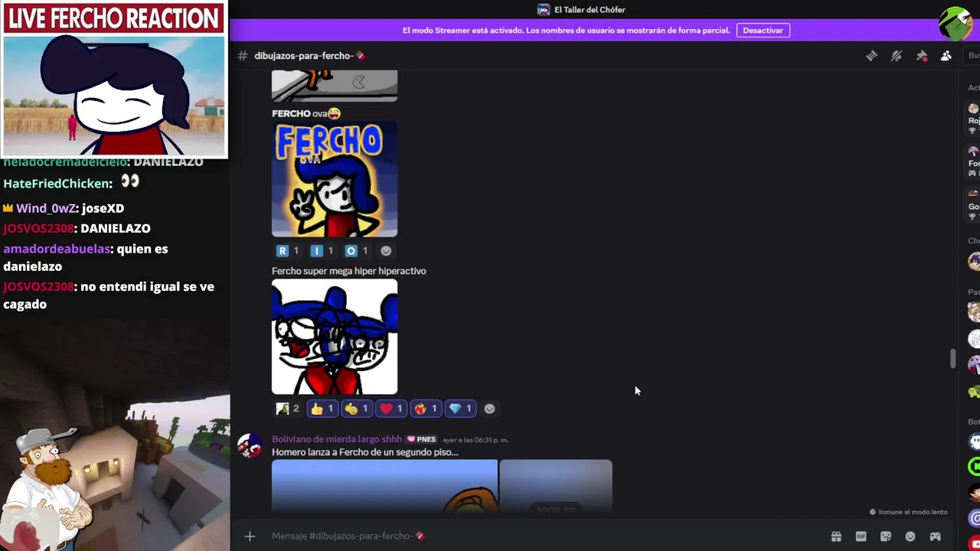Image resolution: width=980 pixels, height=551 pixels.
Task: Open the message attachment plus button
Action: coord(250,536)
